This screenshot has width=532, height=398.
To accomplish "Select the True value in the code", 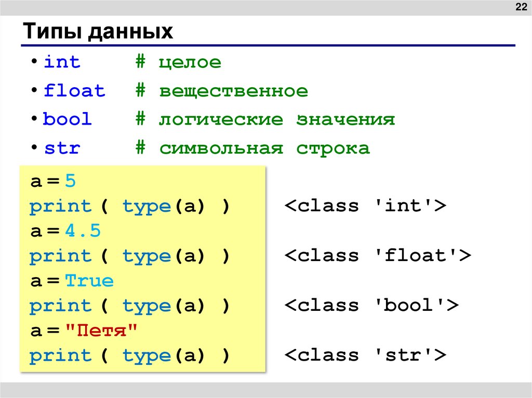I will click(x=89, y=280).
